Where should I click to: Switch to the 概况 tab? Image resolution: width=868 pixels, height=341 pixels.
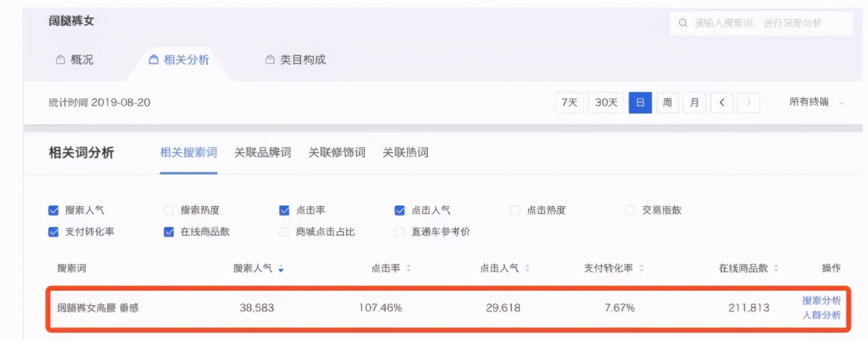[x=74, y=60]
